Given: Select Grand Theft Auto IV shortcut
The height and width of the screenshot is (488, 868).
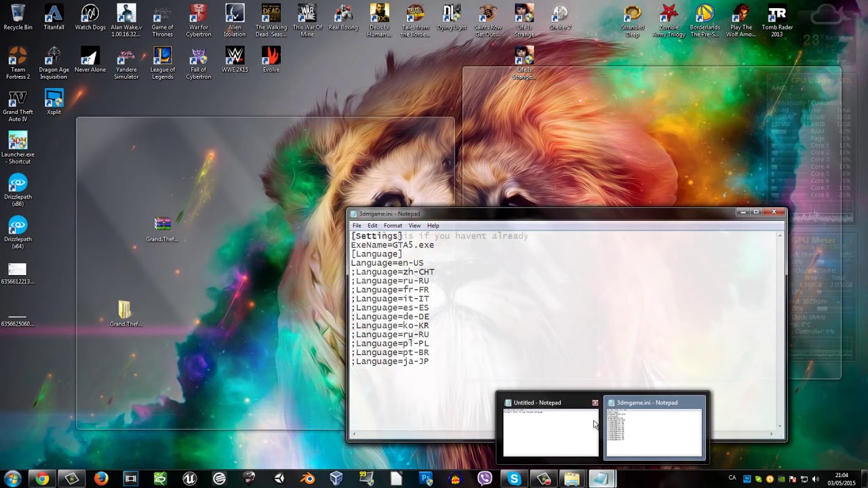Looking at the screenshot, I should tap(18, 105).
